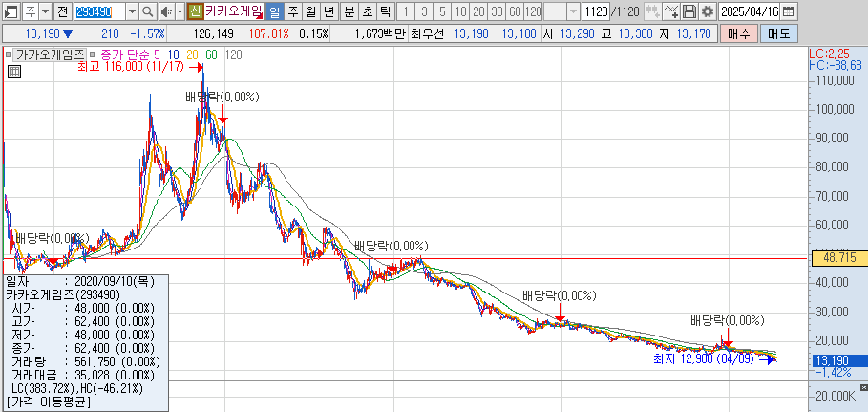
Task: Click the best bid 13,180
Action: click(x=519, y=33)
